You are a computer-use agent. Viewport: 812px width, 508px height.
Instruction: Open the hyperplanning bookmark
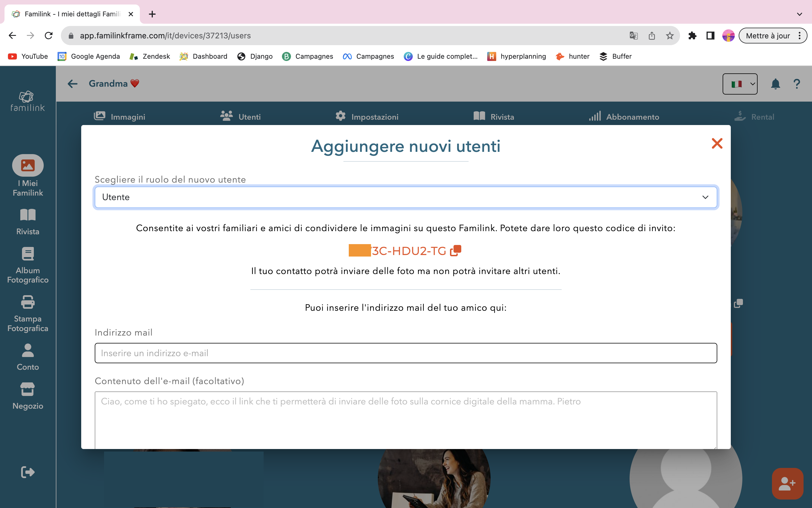coord(517,56)
